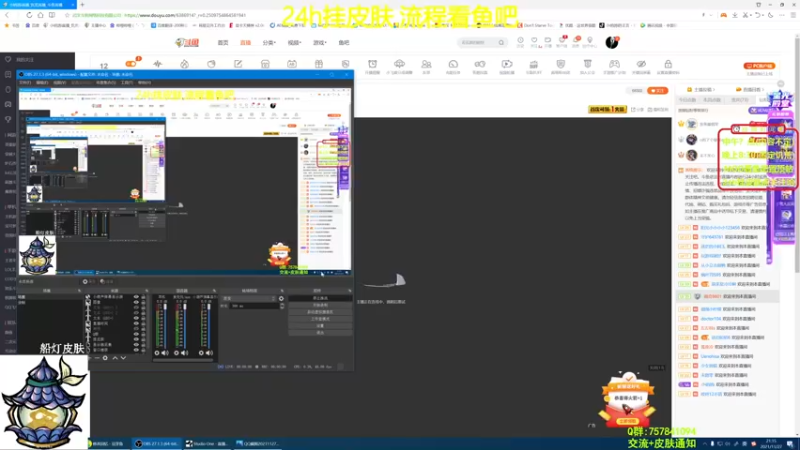This screenshot has height=450, width=800.
Task: Click the crossed-eye hide icon in toolbar
Action: pyautogui.click(x=641, y=64)
